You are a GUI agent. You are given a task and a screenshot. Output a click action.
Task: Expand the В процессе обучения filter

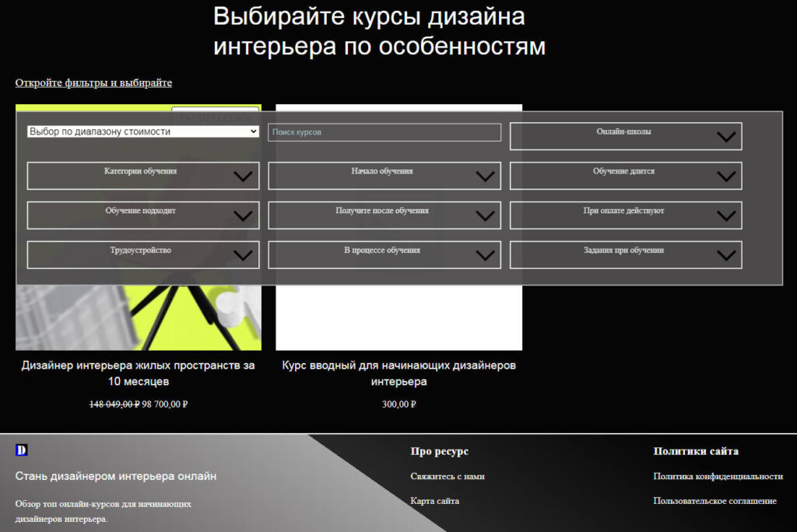tap(384, 255)
